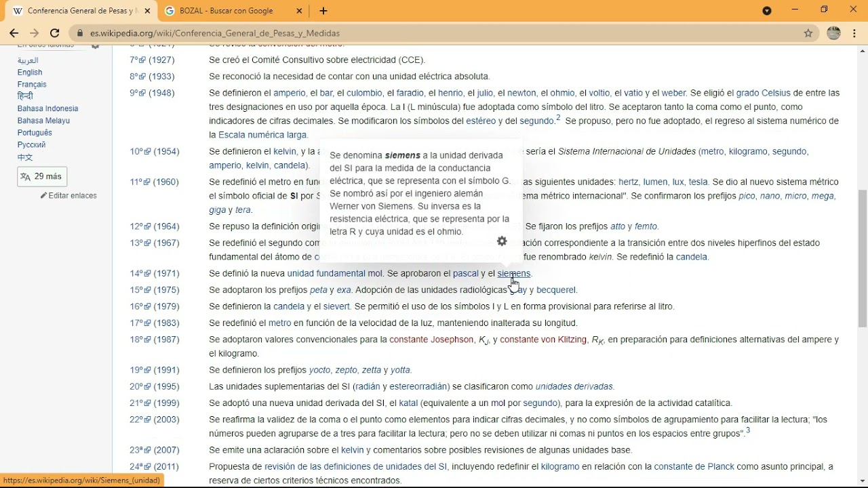Open the siemens link

513,274
